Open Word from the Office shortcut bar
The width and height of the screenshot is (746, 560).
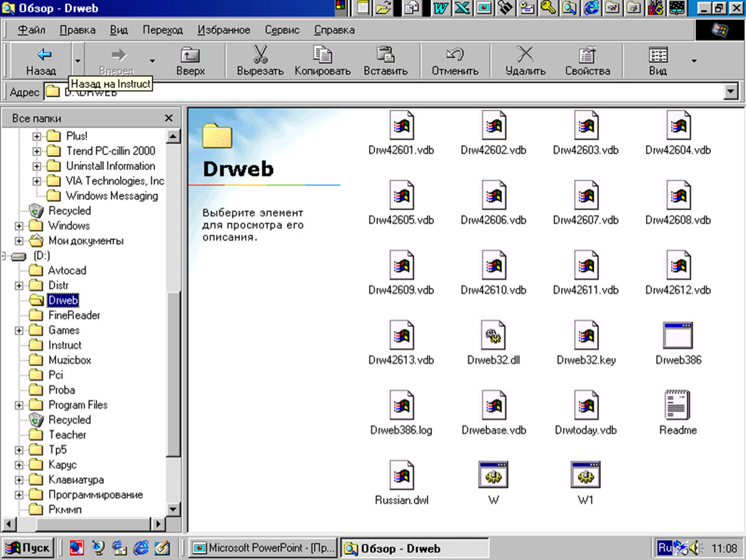[x=440, y=8]
